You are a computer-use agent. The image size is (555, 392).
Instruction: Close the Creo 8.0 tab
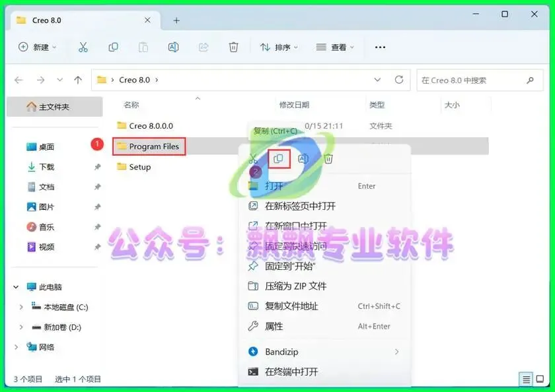point(147,20)
